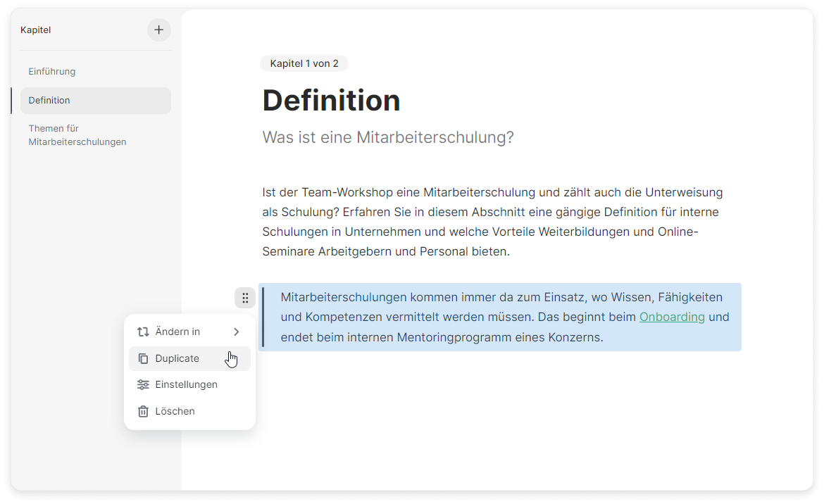Open the Einführung chapter
The width and height of the screenshot is (824, 504).
(52, 71)
